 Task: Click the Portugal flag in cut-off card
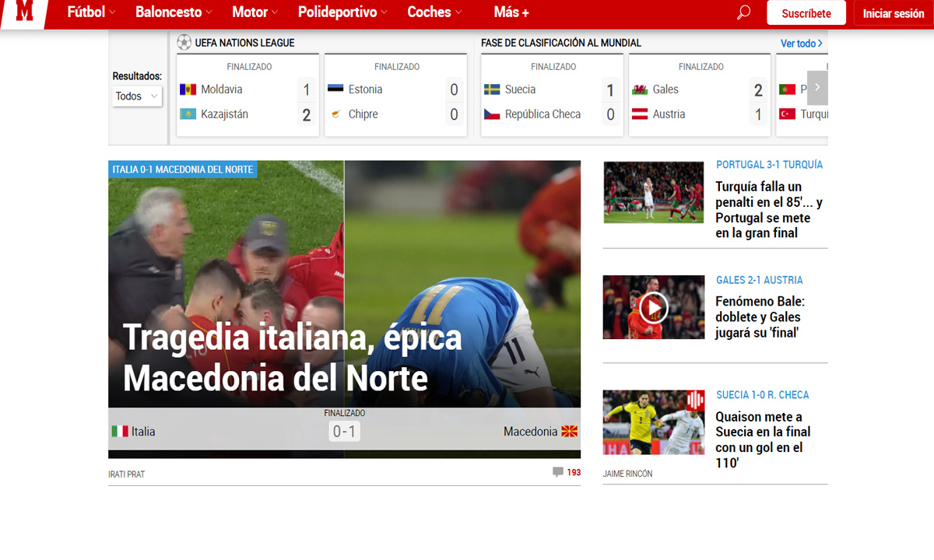tap(787, 89)
